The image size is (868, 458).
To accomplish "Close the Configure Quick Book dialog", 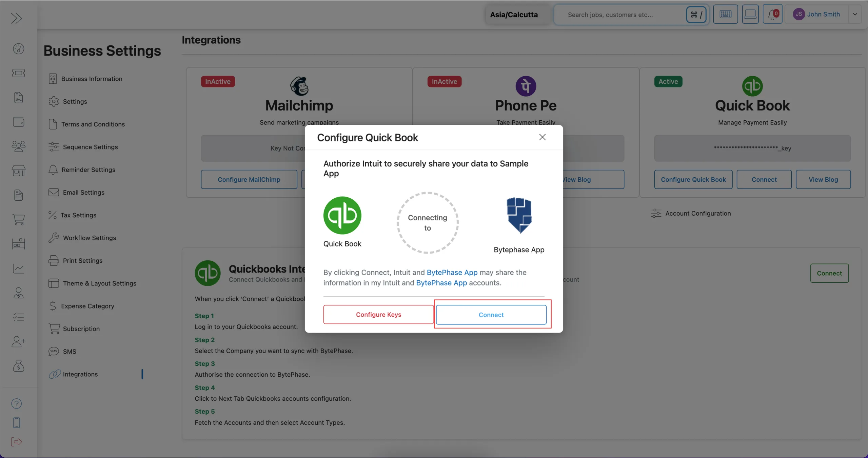I will tap(542, 137).
